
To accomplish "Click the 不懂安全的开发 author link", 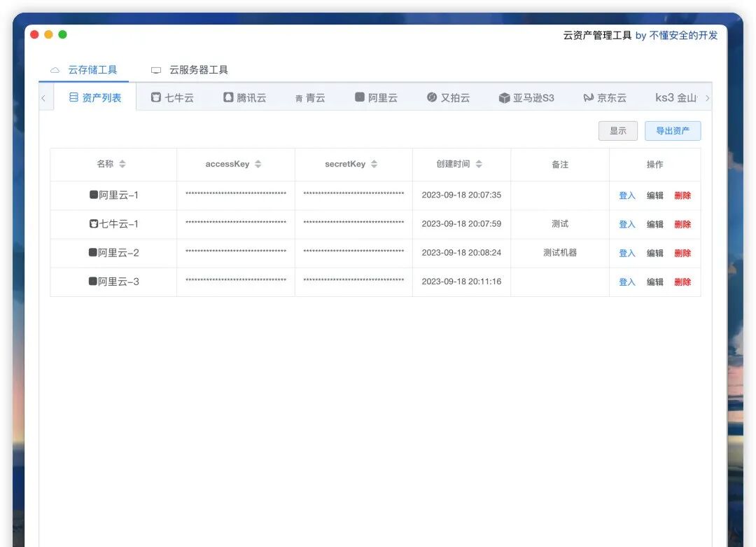I will point(683,35).
